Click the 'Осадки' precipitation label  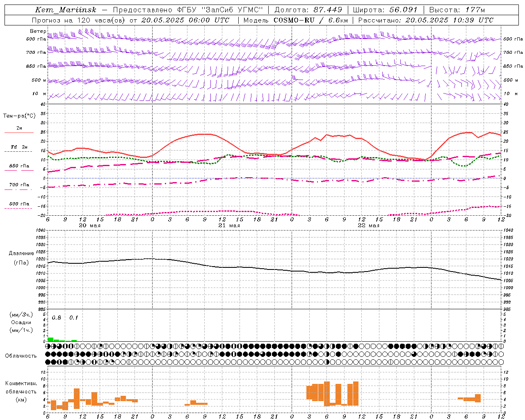click(x=21, y=322)
